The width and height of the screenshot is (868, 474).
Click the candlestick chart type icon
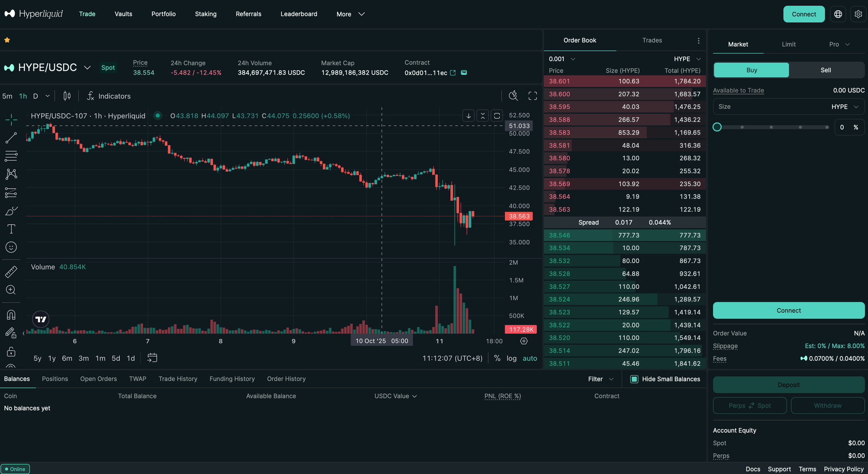[x=67, y=96]
